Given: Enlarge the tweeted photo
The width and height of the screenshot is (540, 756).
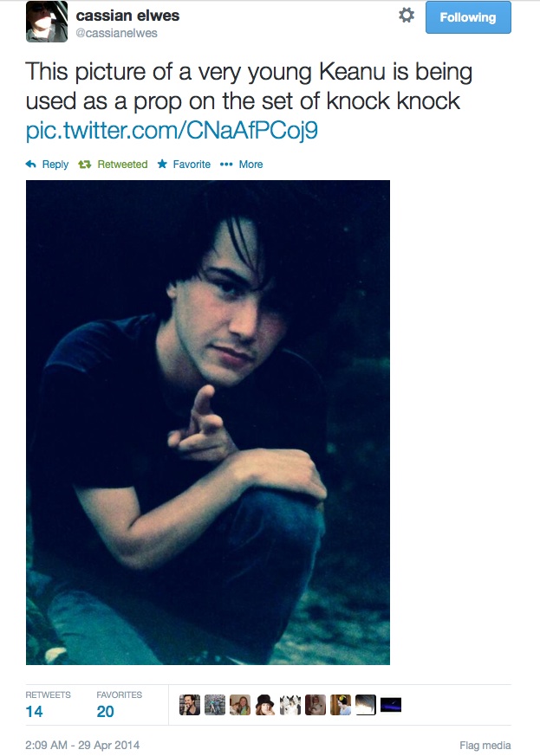Looking at the screenshot, I should (208, 422).
